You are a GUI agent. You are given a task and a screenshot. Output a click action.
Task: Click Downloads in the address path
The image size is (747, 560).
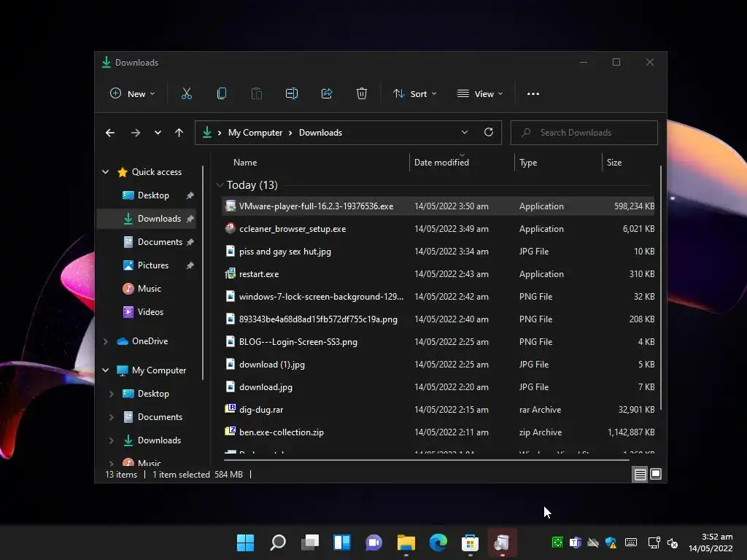click(x=321, y=133)
